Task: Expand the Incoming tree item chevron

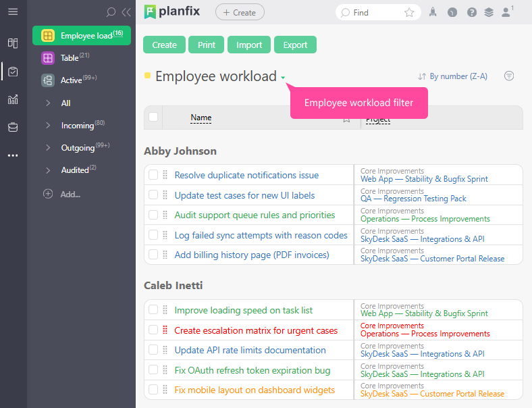Action: click(x=48, y=126)
